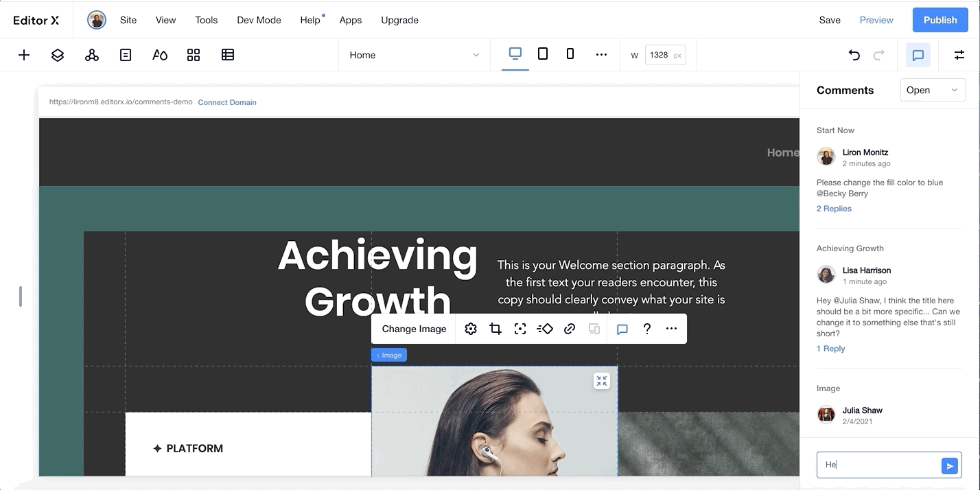
Task: Open the Content Manager table icon
Action: click(228, 55)
